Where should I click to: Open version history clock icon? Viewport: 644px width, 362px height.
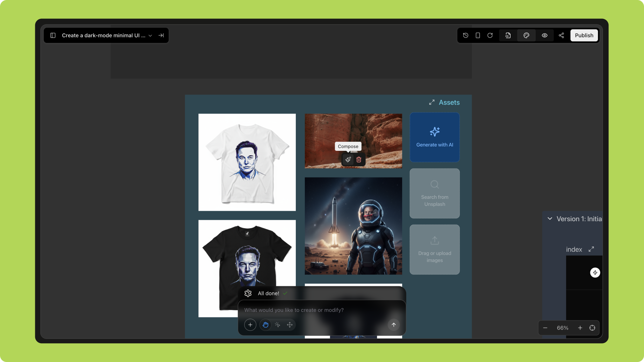coord(466,36)
